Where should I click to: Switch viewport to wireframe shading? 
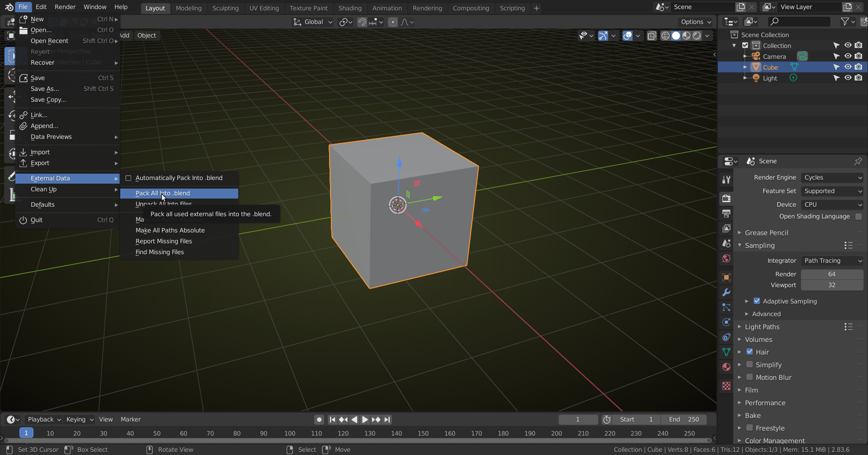point(665,36)
